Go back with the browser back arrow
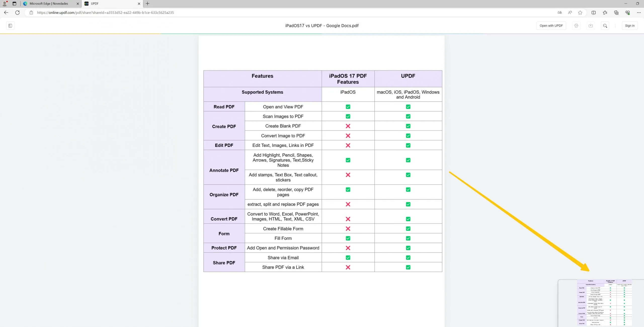The height and width of the screenshot is (327, 644). coord(6,12)
